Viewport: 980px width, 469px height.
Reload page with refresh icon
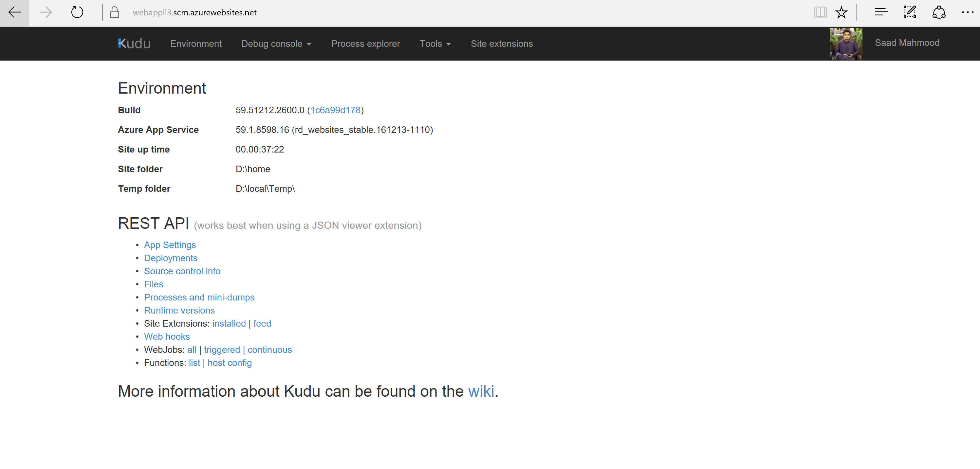[x=77, y=12]
